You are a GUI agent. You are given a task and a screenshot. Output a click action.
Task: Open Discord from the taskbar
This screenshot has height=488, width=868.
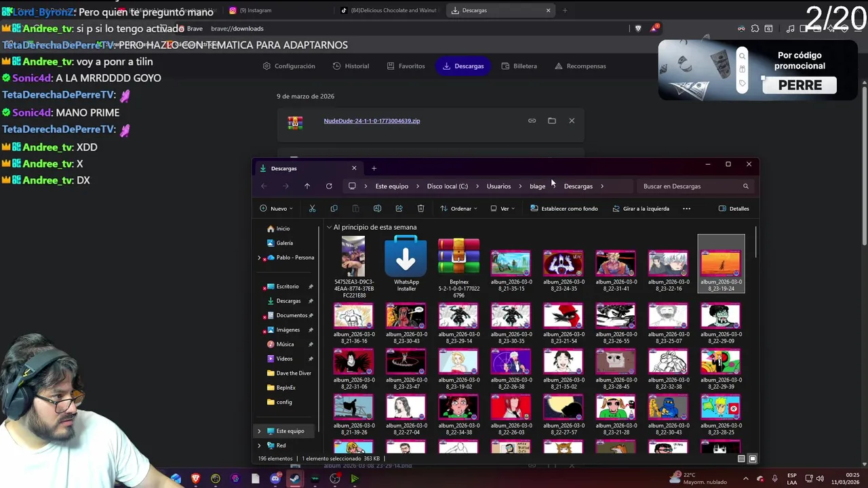(x=275, y=479)
